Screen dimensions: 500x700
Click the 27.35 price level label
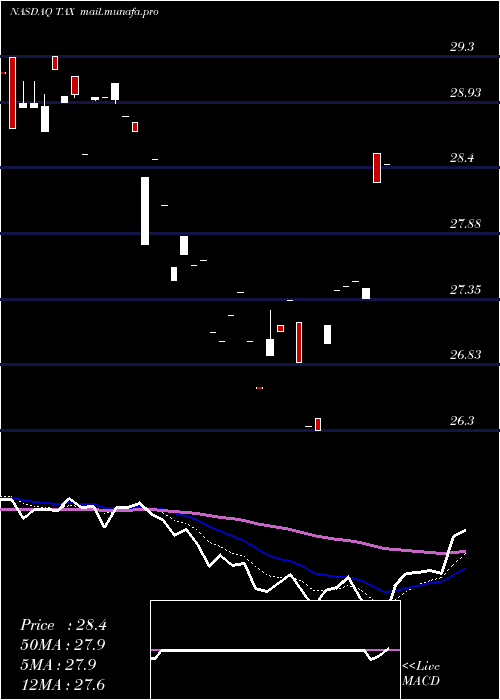465,290
